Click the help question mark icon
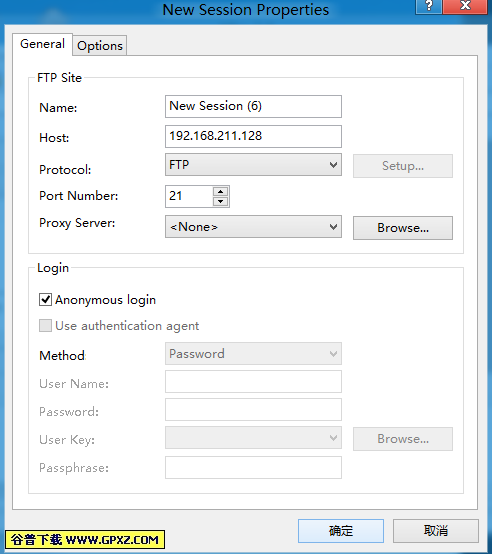Screen dimensions: 492x554 tap(428, 6)
